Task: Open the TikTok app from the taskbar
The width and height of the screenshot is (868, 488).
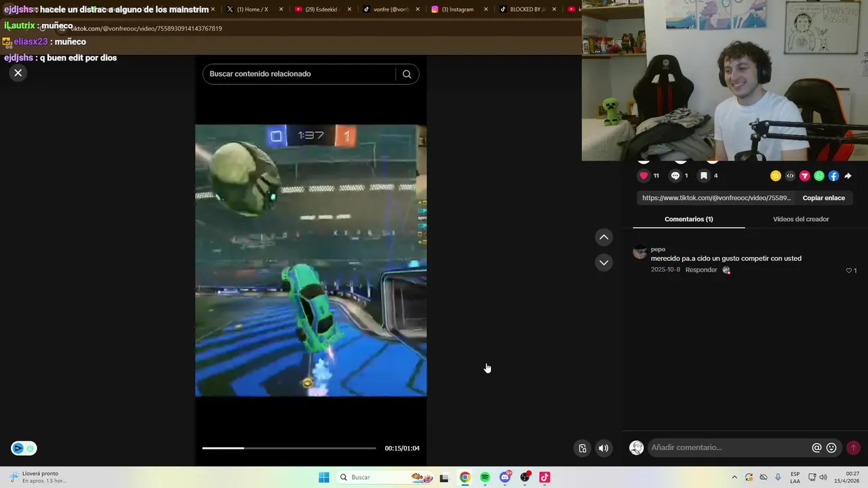Action: click(x=545, y=477)
